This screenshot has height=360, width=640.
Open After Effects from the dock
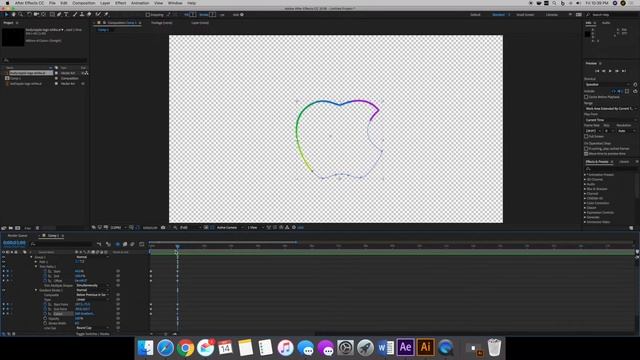[x=405, y=347]
